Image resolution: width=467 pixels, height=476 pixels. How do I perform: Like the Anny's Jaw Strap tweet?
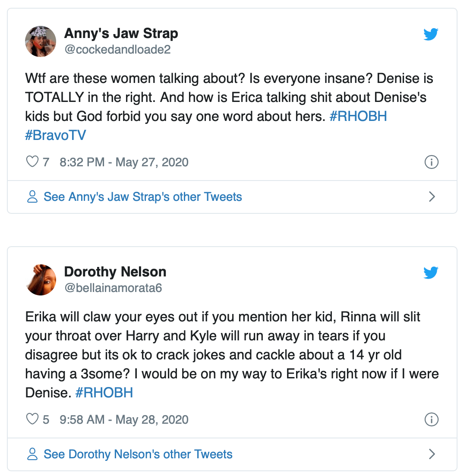click(x=33, y=162)
